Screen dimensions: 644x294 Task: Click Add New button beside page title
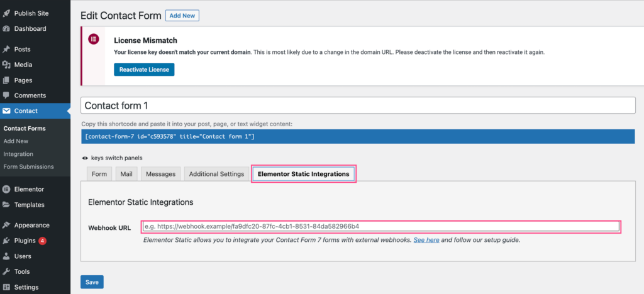182,16
